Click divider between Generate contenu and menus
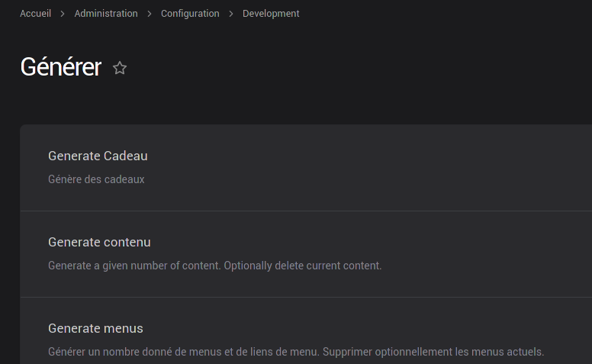Image resolution: width=592 pixels, height=364 pixels. [x=305, y=297]
